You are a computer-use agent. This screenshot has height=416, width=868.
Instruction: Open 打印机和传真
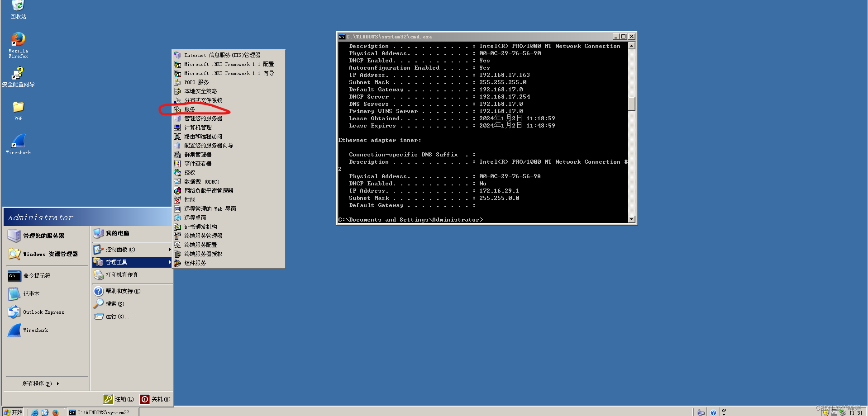tap(132, 275)
